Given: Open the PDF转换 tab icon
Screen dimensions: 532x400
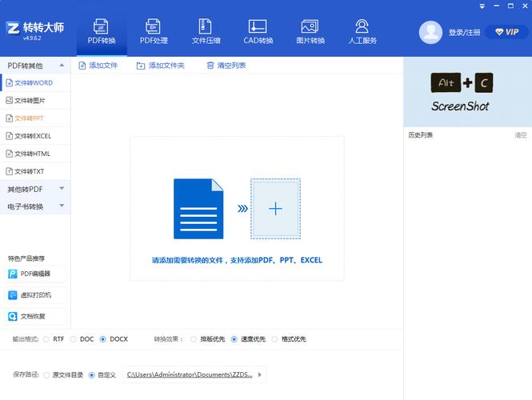Looking at the screenshot, I should pos(101,26).
